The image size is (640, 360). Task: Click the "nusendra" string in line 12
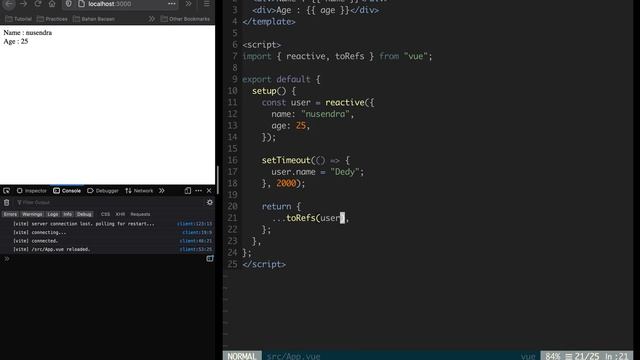(325, 114)
